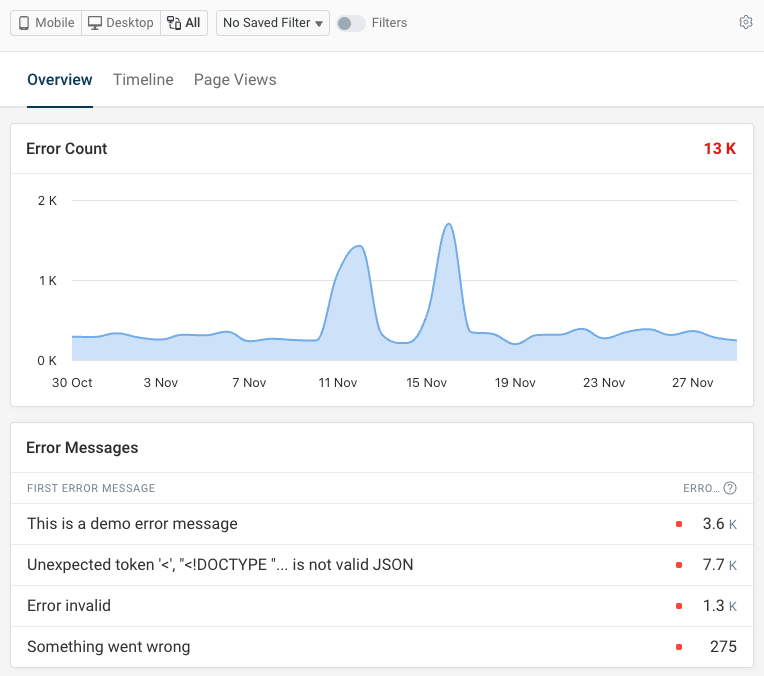Open the settings gear icon
Viewport: 764px width, 676px height.
[x=745, y=23]
